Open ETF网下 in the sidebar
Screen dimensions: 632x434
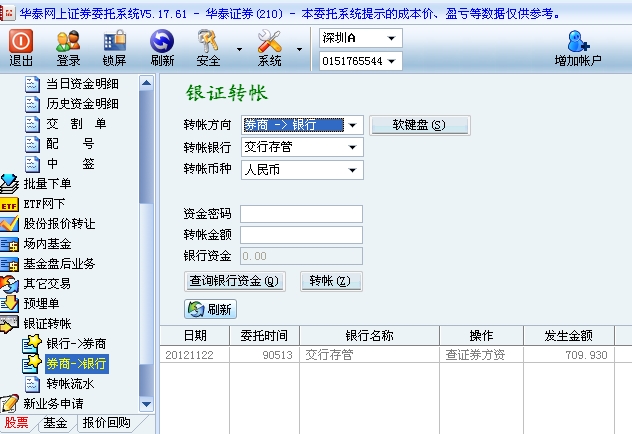tap(33, 204)
